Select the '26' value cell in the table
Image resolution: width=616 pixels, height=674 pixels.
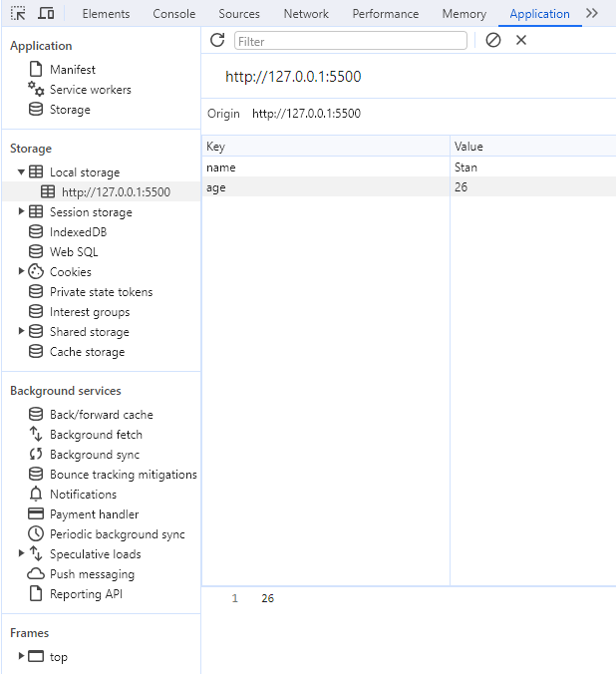click(533, 187)
